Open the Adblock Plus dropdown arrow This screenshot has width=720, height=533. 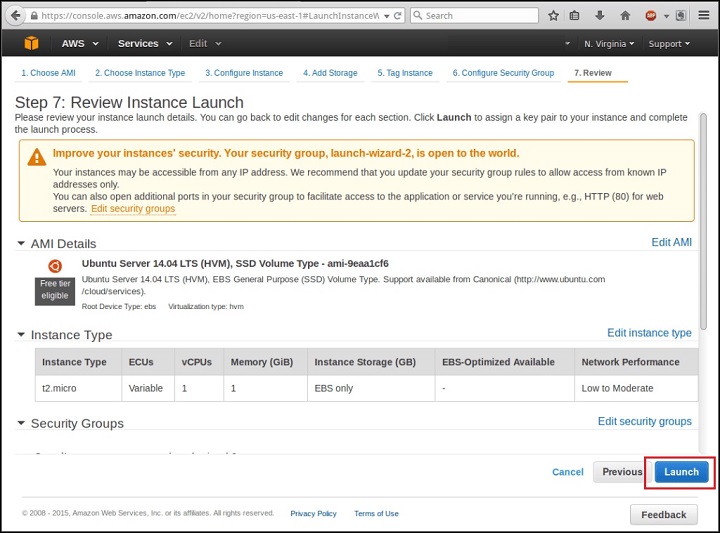click(x=666, y=16)
